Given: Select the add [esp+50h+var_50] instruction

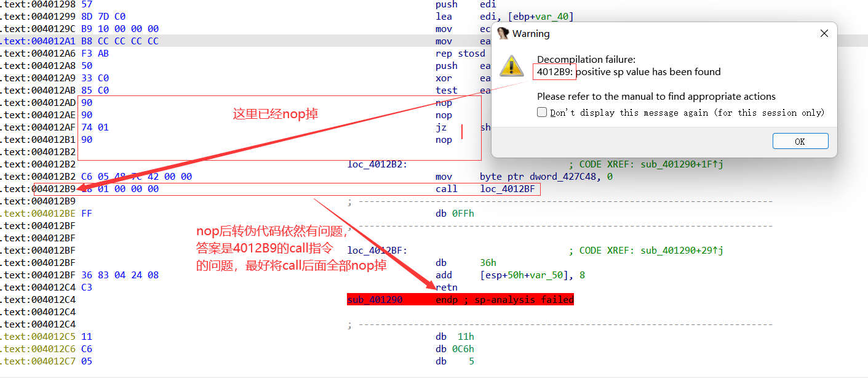Looking at the screenshot, I should click(x=510, y=275).
